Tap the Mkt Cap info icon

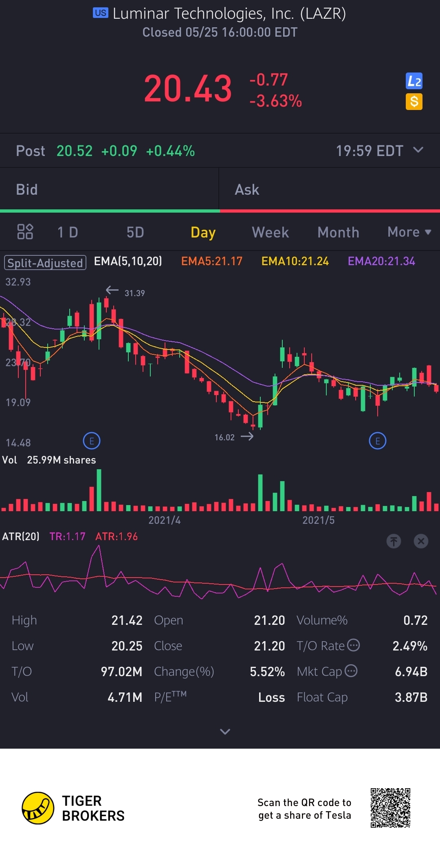(351, 670)
